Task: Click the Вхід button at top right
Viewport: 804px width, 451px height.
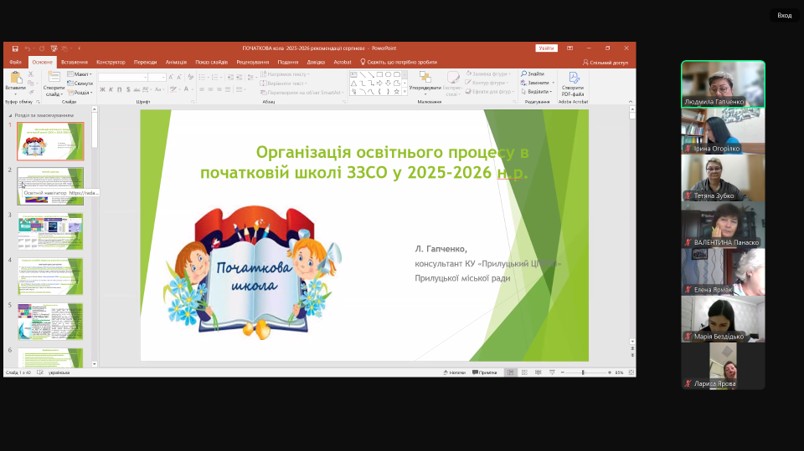Action: [784, 15]
